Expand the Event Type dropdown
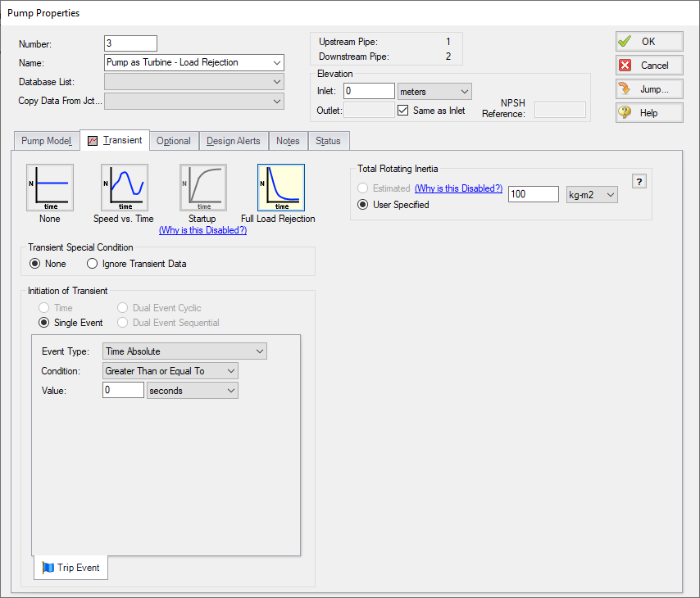Image resolution: width=700 pixels, height=598 pixels. tap(185, 351)
